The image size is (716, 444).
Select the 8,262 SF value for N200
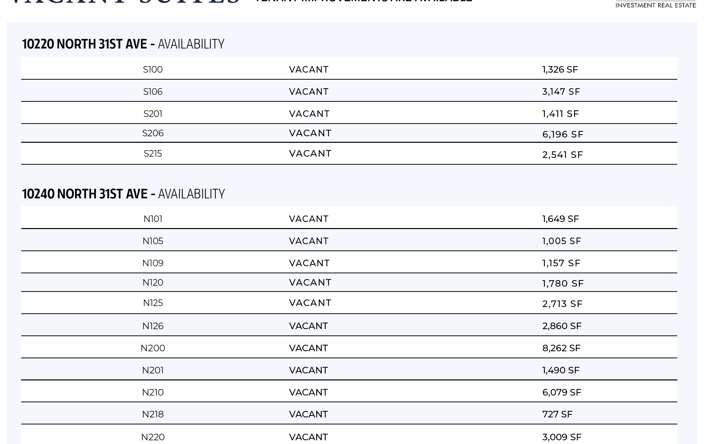[x=561, y=348]
